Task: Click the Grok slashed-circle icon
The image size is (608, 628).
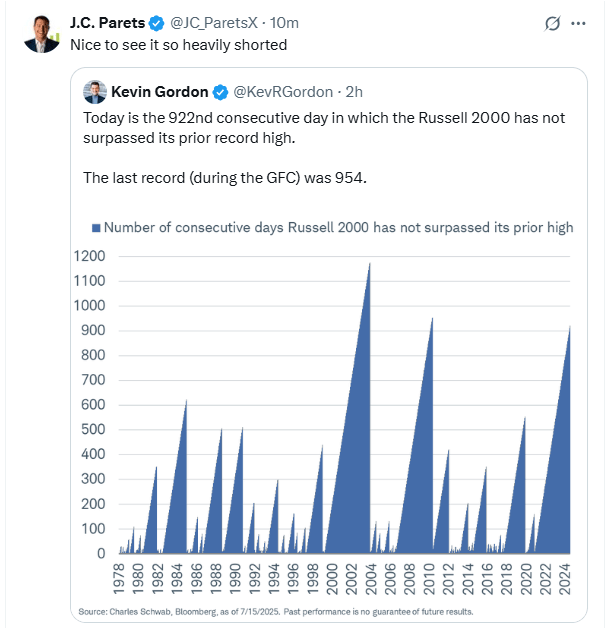Action: point(552,24)
